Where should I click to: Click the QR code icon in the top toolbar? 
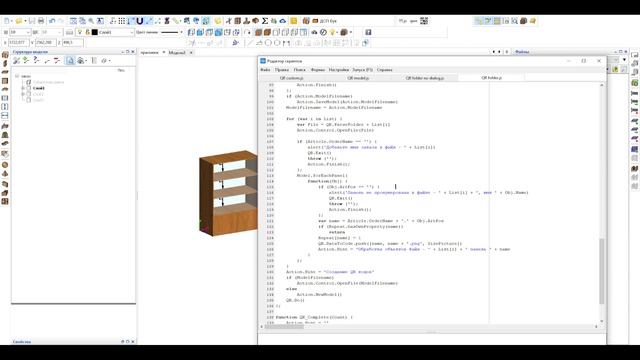424,20
